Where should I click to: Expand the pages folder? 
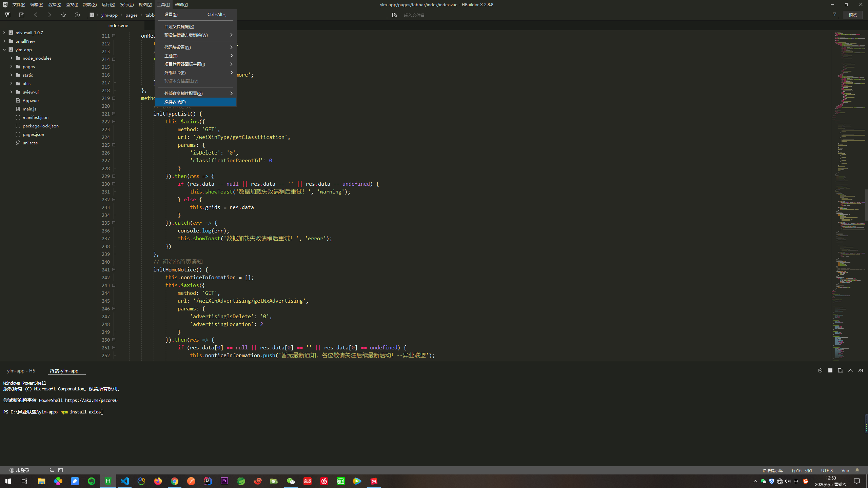(x=11, y=66)
